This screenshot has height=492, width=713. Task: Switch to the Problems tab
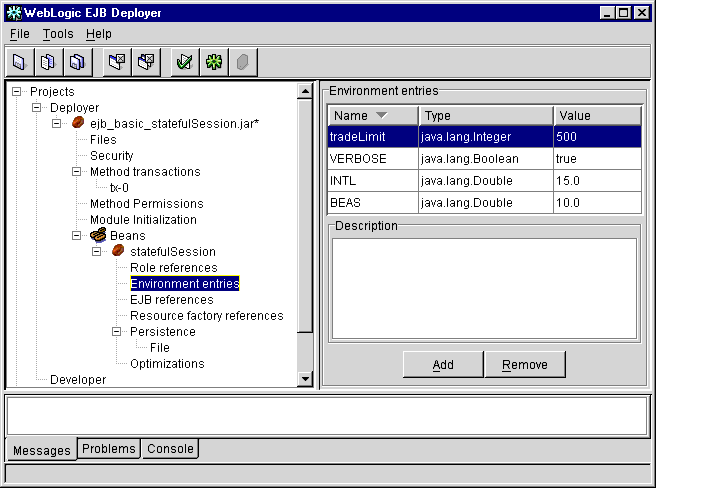(x=108, y=449)
